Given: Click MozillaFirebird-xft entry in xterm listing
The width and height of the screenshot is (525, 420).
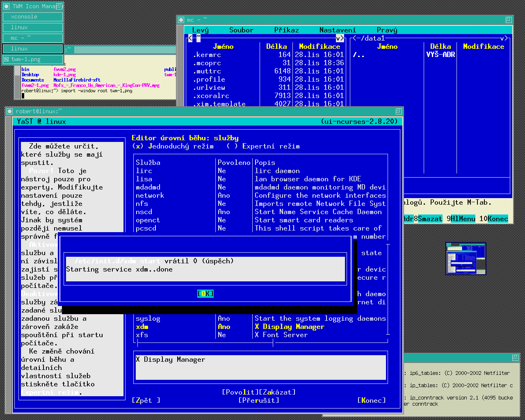Looking at the screenshot, I should (77, 80).
